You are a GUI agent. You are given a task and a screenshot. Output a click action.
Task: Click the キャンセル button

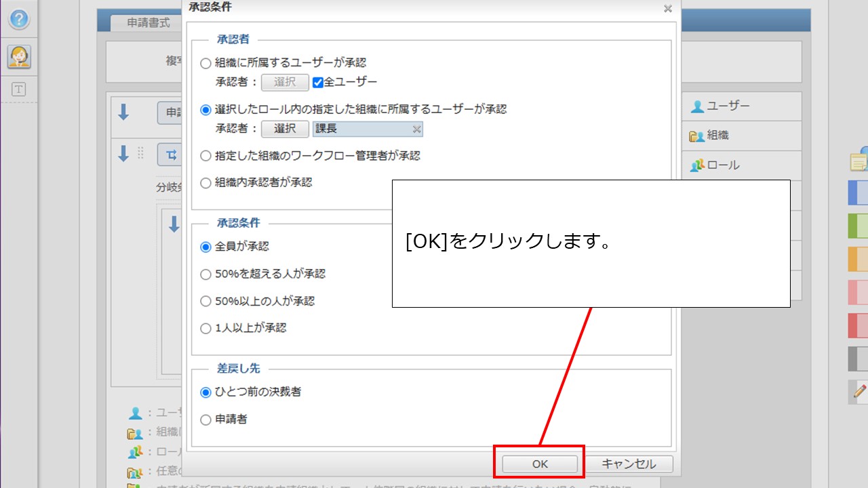631,464
